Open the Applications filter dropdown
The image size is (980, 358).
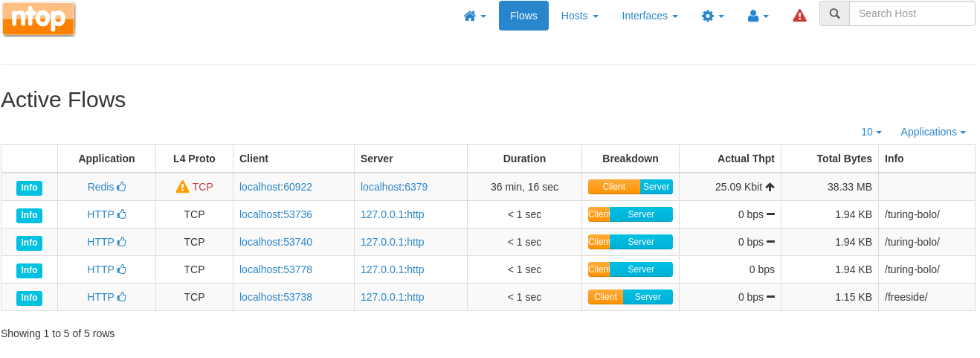(932, 132)
